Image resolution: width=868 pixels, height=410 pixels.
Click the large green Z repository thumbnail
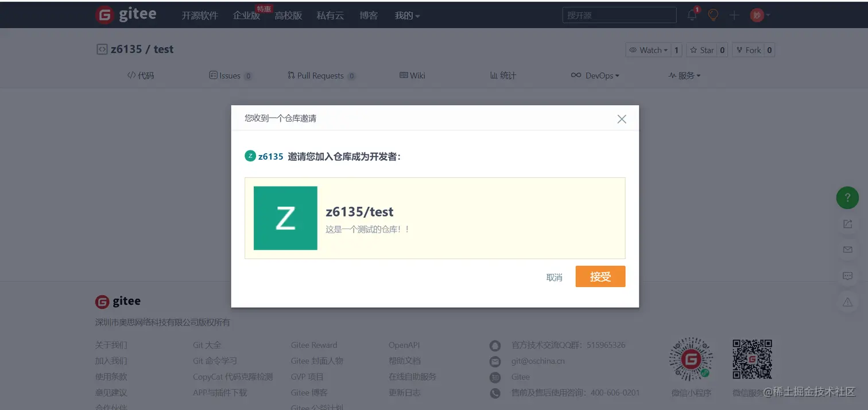click(285, 218)
